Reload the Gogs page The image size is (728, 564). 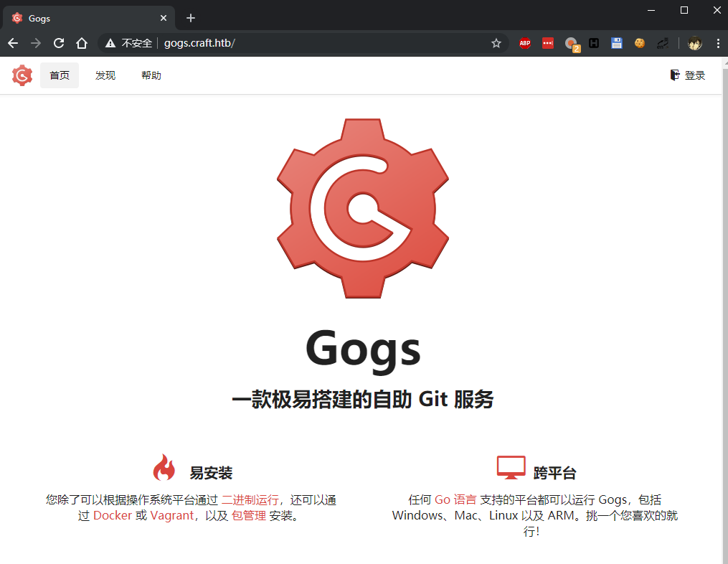[59, 43]
